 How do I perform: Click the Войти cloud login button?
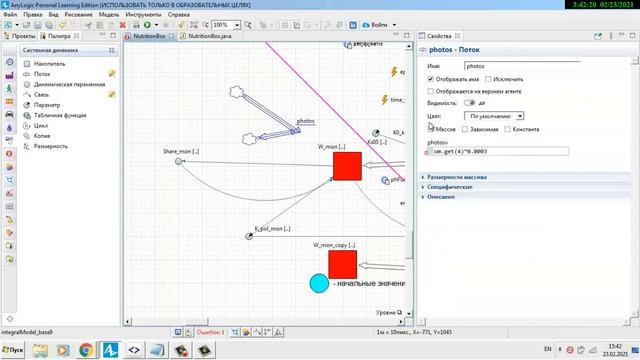375,25
